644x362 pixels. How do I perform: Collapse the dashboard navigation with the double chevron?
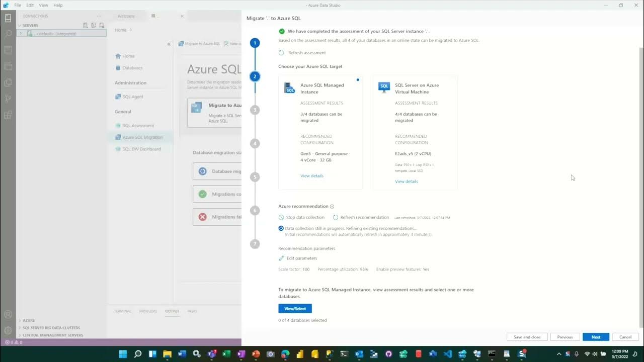[169, 44]
